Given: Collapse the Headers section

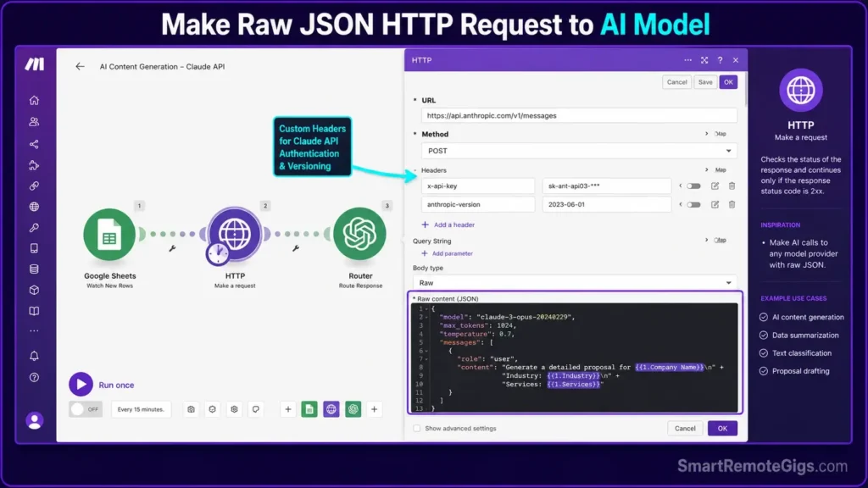Looking at the screenshot, I should coord(415,170).
